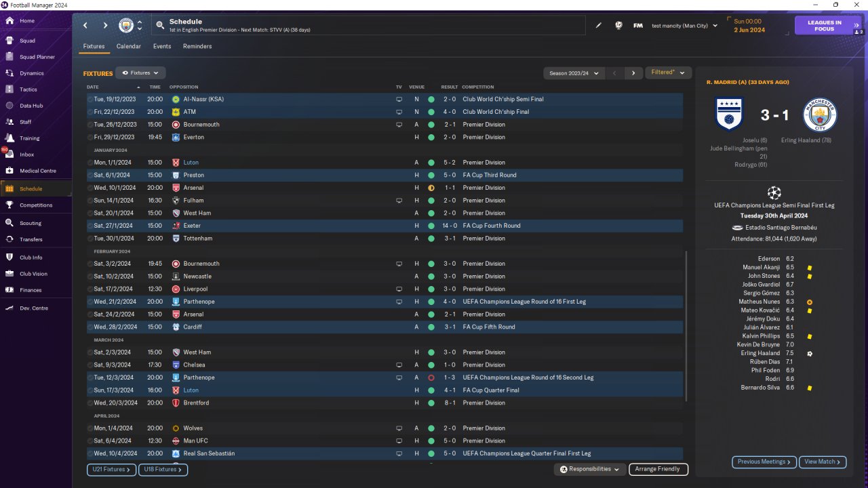Expand the club selector chevrons beside badge
Screen dimensions: 868x488
coord(140,26)
